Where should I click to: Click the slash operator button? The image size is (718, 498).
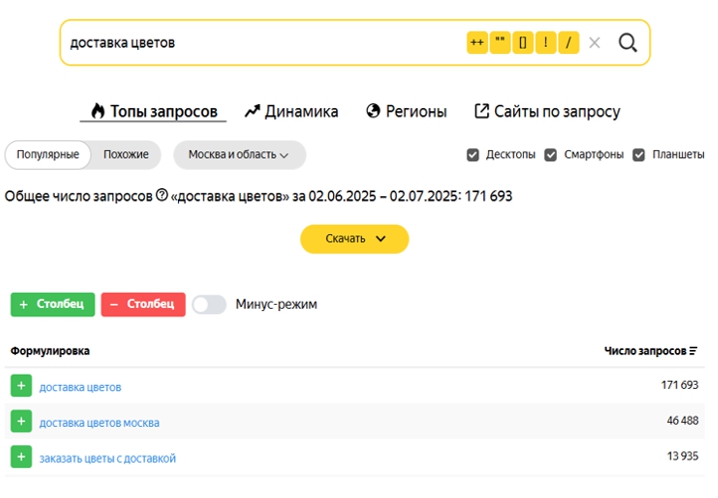tap(569, 43)
